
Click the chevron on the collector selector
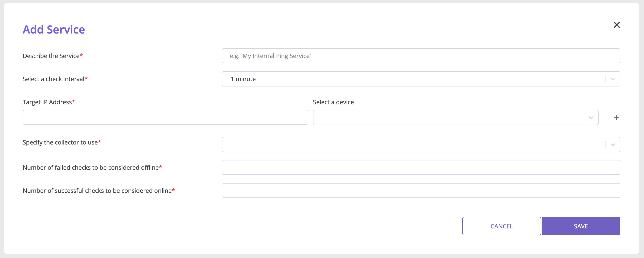612,144
